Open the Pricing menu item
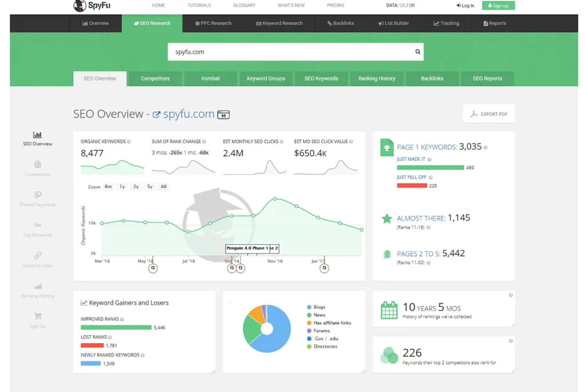 [x=335, y=5]
